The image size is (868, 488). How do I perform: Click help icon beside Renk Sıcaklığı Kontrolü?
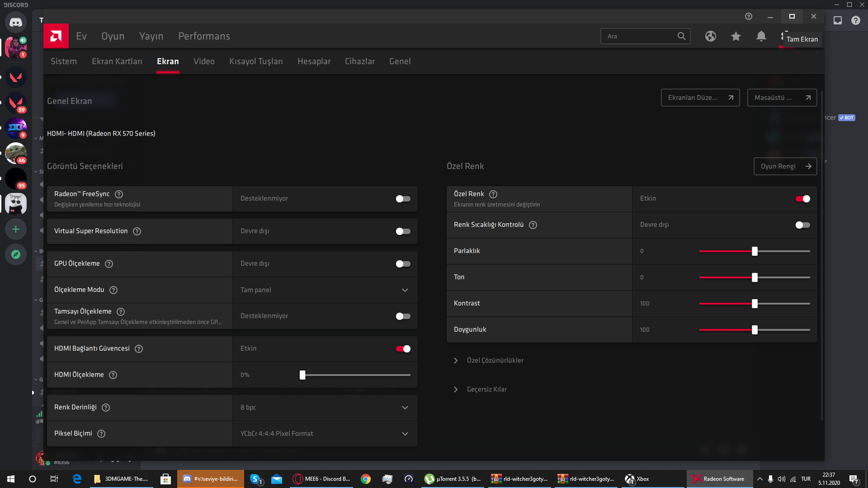pyautogui.click(x=533, y=225)
